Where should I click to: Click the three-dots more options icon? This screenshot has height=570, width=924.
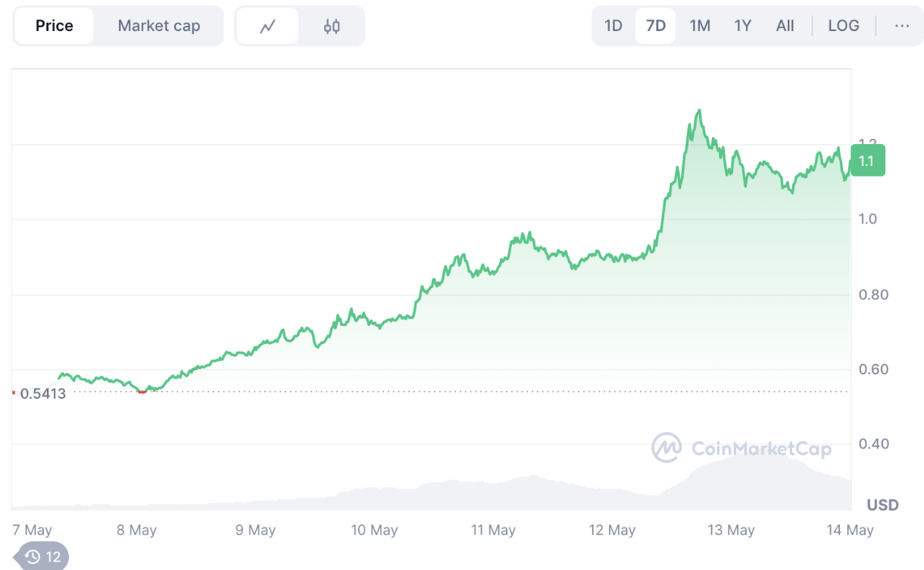pyautogui.click(x=901, y=26)
